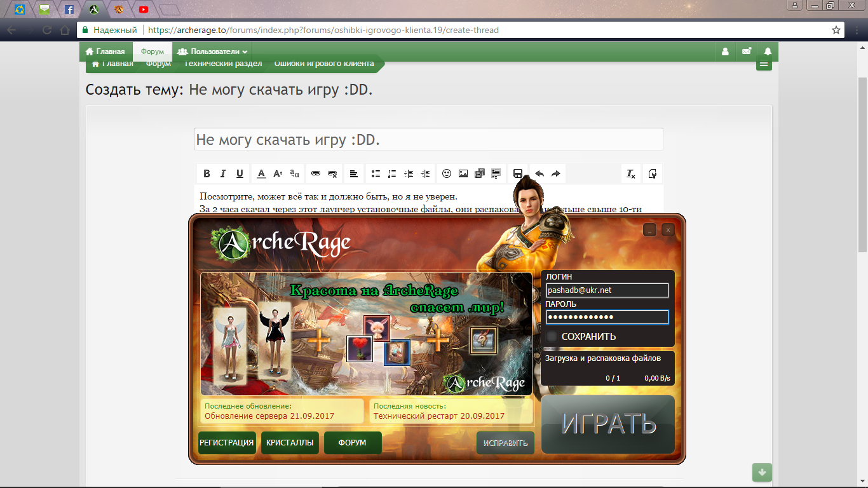Switch to the Facebook browser tab

69,10
